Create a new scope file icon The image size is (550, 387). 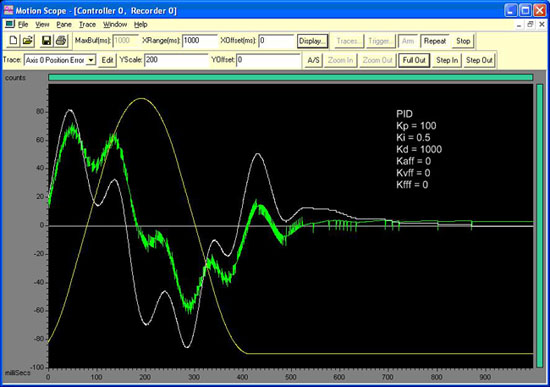pos(13,41)
